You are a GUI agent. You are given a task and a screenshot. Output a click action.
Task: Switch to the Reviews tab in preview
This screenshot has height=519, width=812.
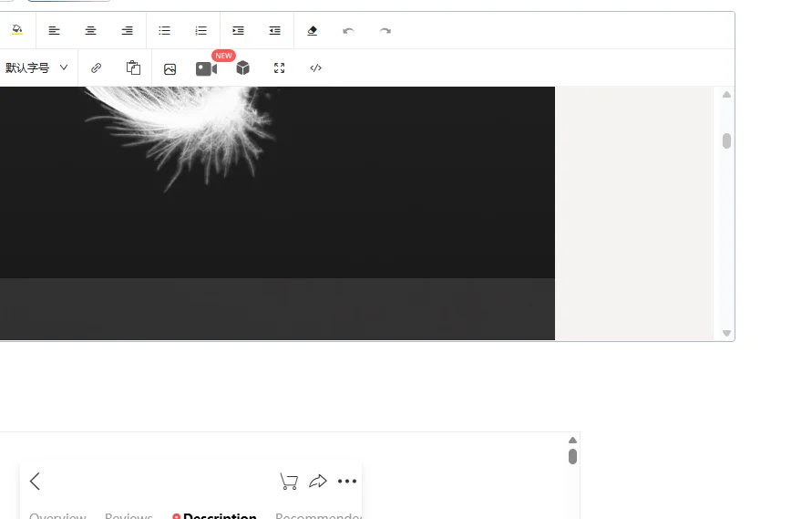pos(128,514)
